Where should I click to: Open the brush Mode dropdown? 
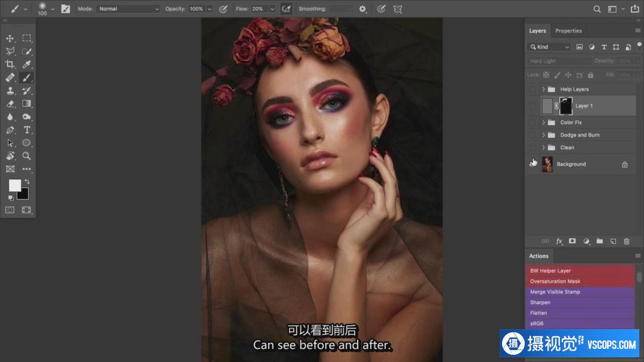click(128, 8)
